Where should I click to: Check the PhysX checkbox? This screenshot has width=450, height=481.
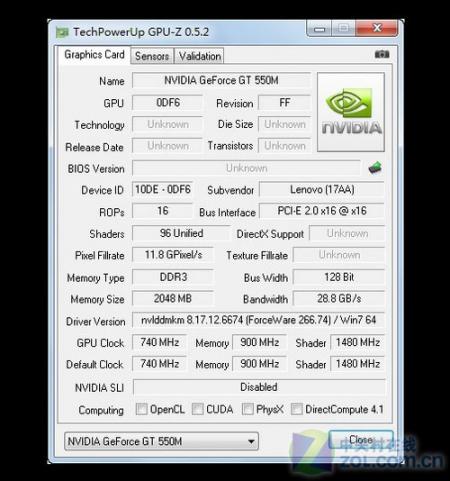247,409
